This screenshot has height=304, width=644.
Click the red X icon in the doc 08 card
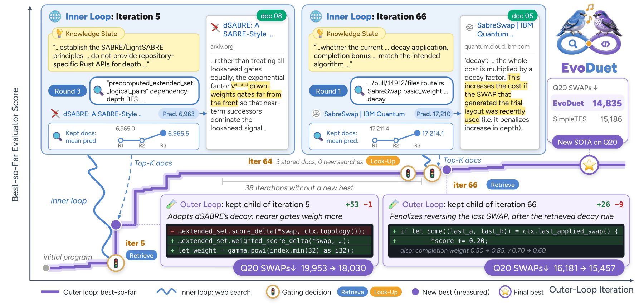[215, 27]
